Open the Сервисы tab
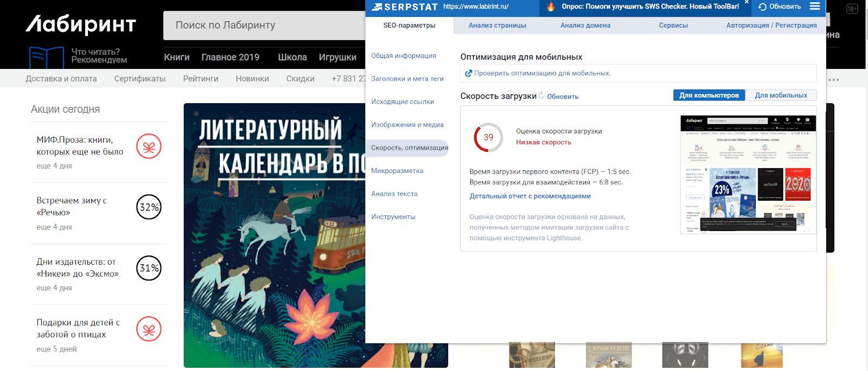This screenshot has width=868, height=371. (x=673, y=25)
